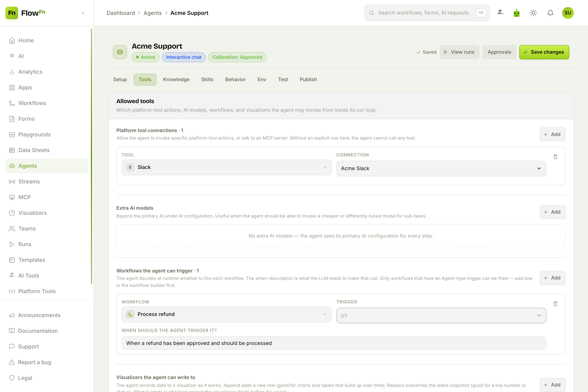Open Announcements in the sidebar
Screen dimensions: 588x392
[x=47, y=315]
